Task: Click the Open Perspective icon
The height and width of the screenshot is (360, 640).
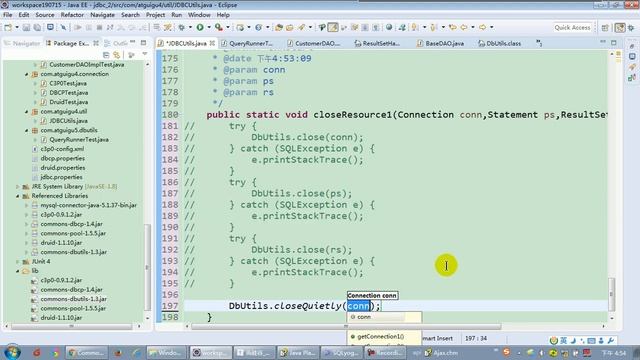Action: tap(605, 27)
